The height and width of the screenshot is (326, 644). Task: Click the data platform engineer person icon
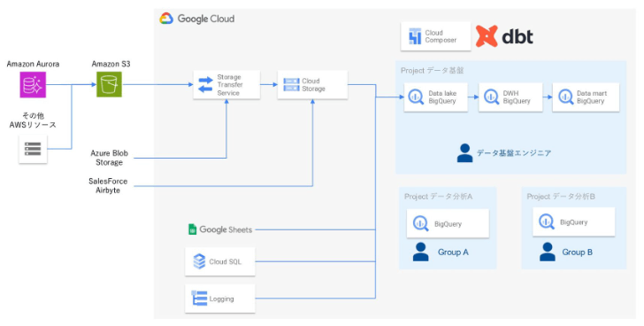[x=464, y=153]
